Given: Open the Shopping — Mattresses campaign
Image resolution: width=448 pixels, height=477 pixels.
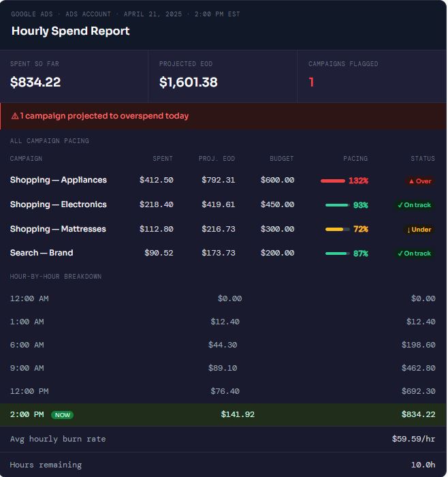Looking at the screenshot, I should (58, 229).
